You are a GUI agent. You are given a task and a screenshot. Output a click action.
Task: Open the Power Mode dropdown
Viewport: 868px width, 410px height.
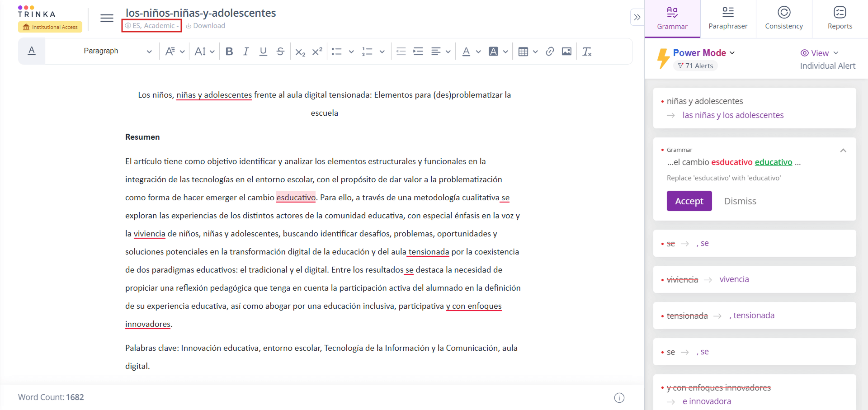(704, 53)
